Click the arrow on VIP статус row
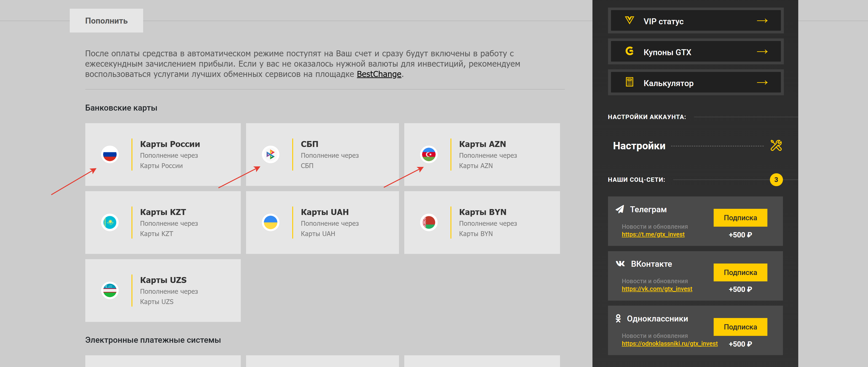 click(762, 21)
